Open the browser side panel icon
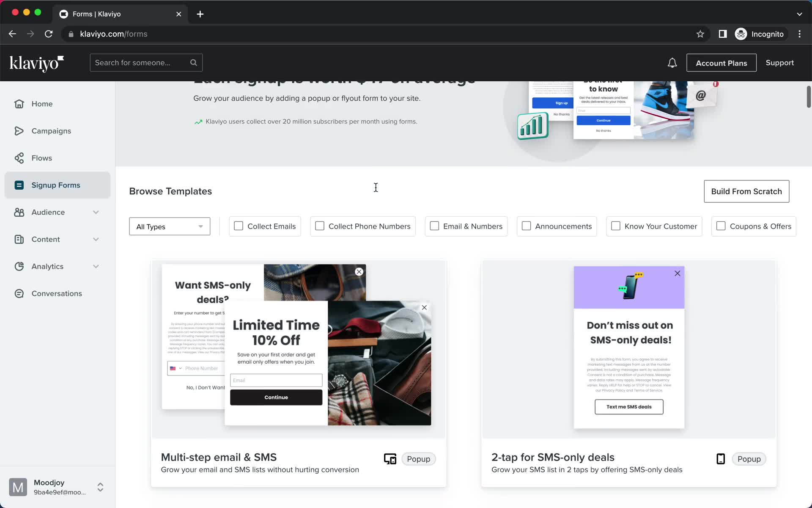The width and height of the screenshot is (812, 508). click(x=723, y=34)
